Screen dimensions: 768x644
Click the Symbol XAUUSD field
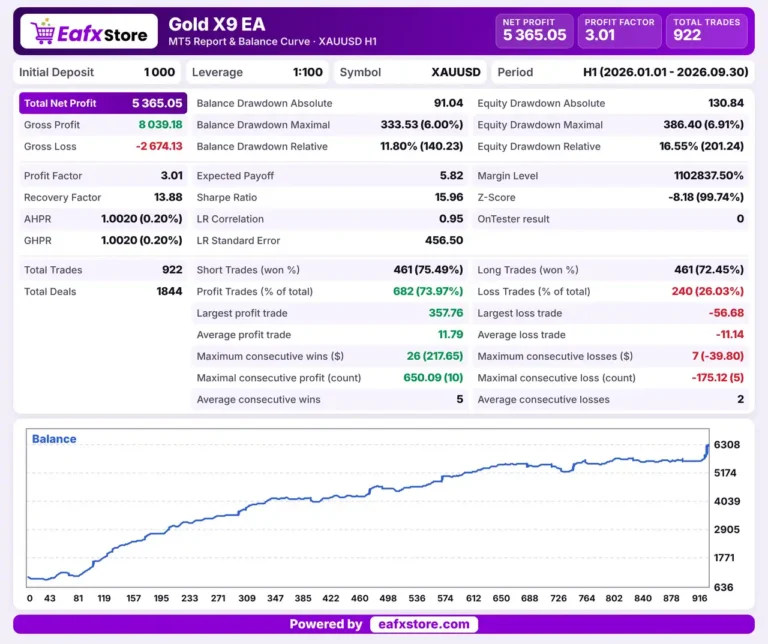(x=410, y=72)
